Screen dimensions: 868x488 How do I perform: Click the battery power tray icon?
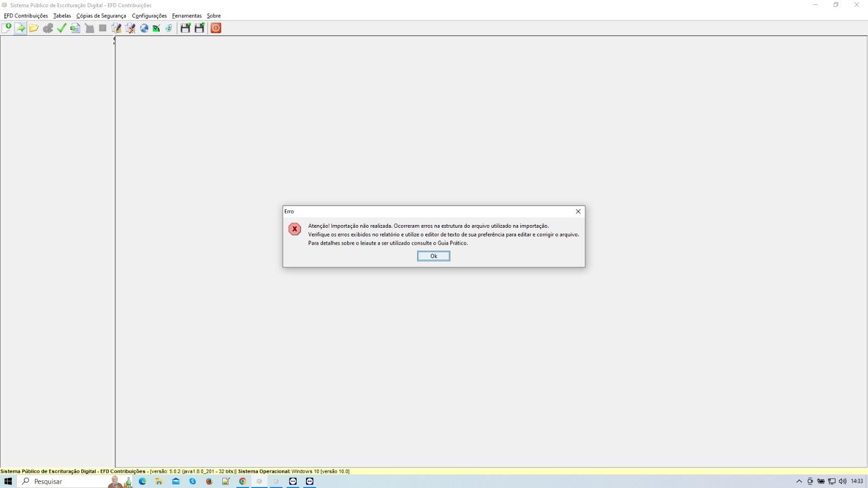(821, 481)
